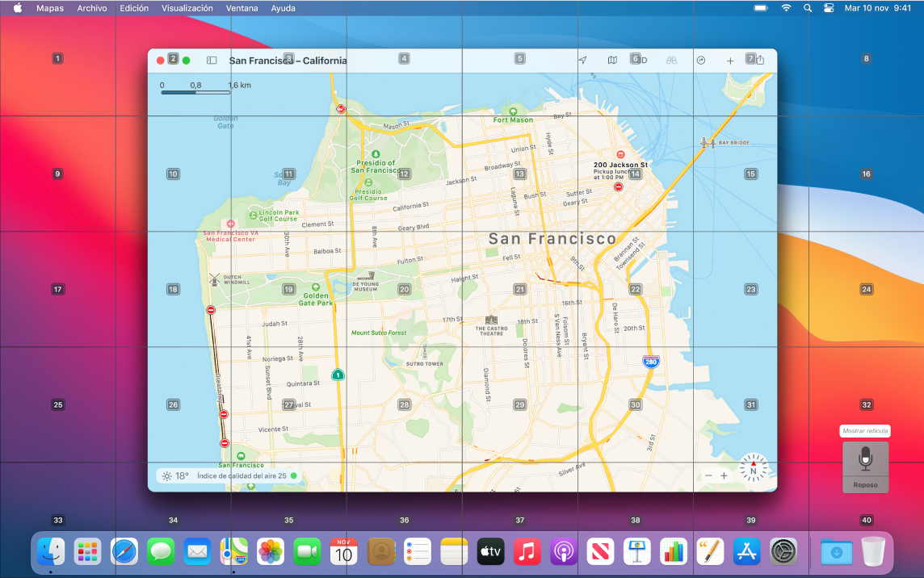Open directions with the arrow-circle icon
Image resolution: width=924 pixels, height=578 pixels.
(700, 60)
